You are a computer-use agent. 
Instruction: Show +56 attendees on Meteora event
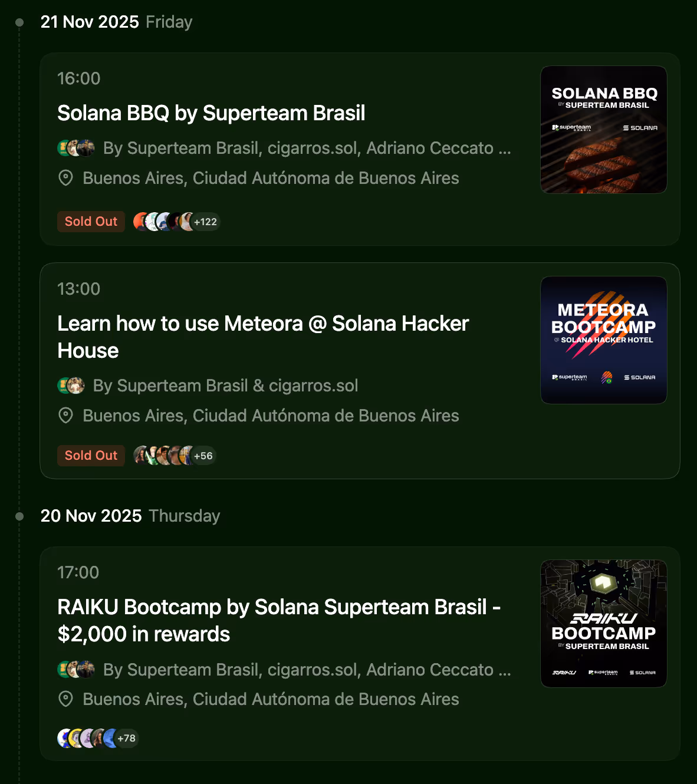tap(203, 456)
